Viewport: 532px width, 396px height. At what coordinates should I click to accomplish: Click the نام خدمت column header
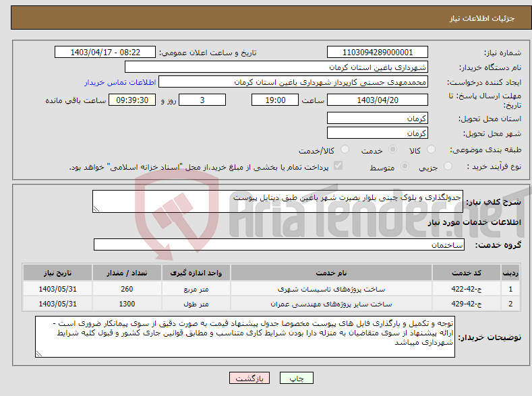pyautogui.click(x=331, y=273)
